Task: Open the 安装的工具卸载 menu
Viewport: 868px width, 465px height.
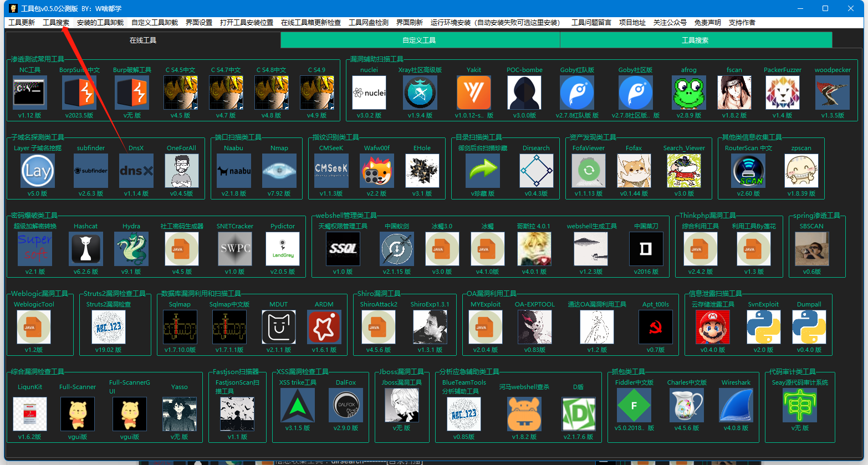Action: coord(100,23)
